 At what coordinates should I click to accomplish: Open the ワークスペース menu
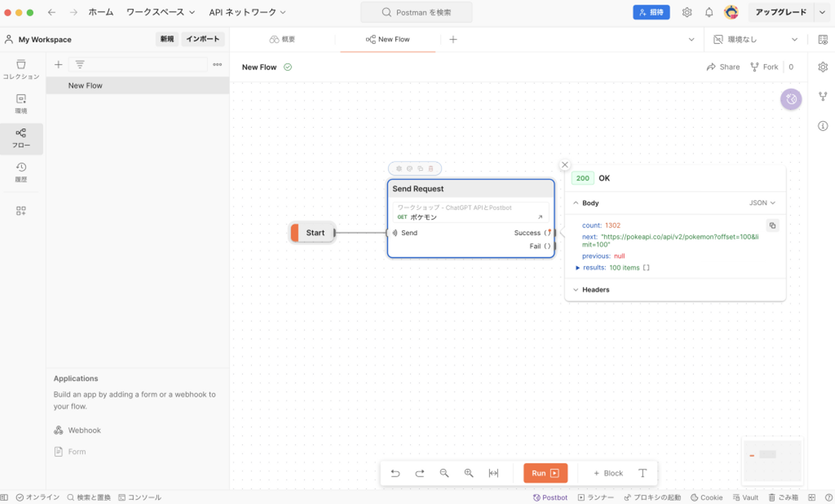(x=160, y=12)
